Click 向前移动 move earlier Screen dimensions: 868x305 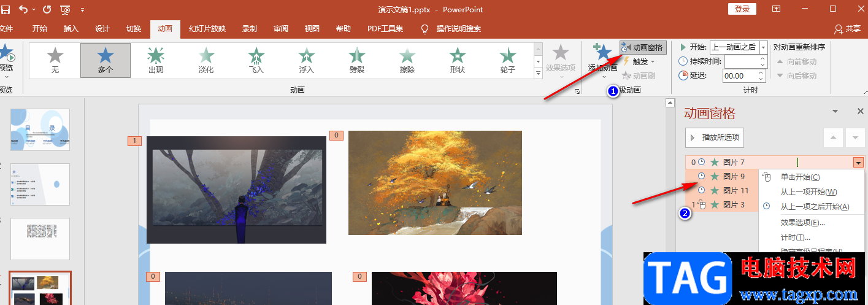pos(797,61)
